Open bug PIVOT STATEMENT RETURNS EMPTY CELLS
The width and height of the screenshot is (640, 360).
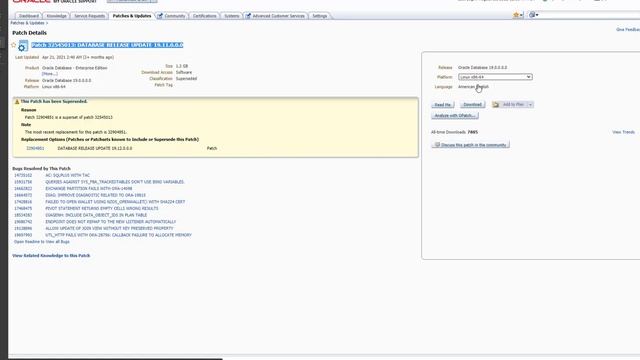102,208
